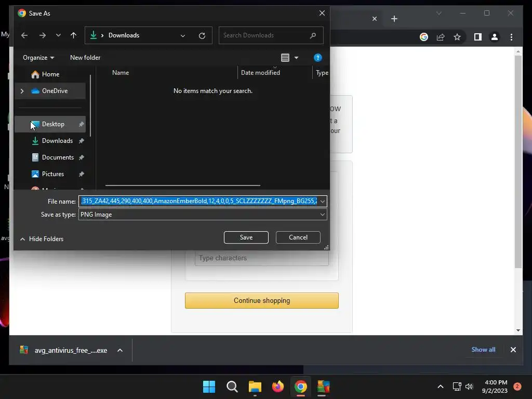Screen dimensions: 532x399
Task: Open Chrome three-dot menu
Action: [511, 37]
